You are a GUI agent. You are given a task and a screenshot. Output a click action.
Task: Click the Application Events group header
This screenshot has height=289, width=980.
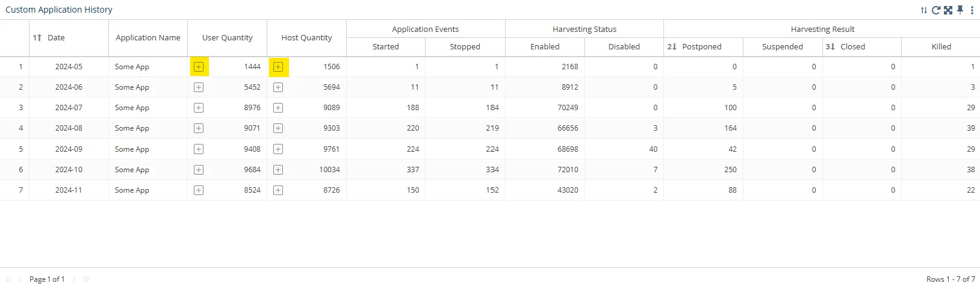point(426,29)
